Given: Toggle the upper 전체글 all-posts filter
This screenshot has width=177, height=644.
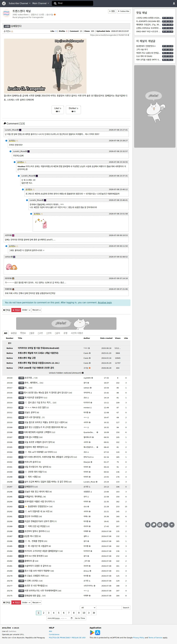Looking at the screenshot, I should click(7, 310).
